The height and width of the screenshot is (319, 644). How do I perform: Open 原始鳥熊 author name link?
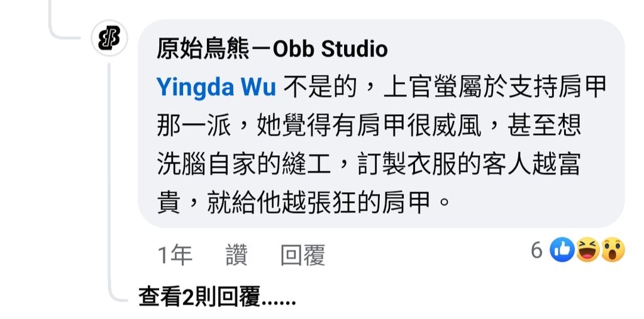[x=203, y=50]
